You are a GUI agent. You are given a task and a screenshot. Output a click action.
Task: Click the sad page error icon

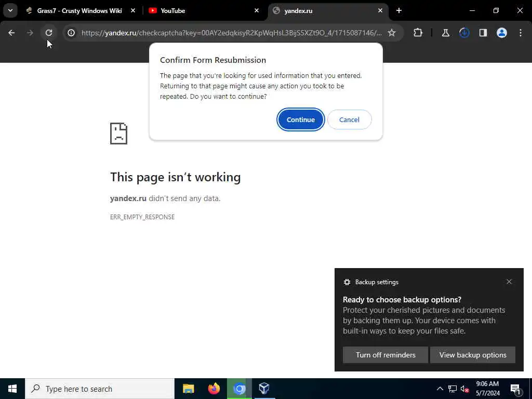point(119,134)
